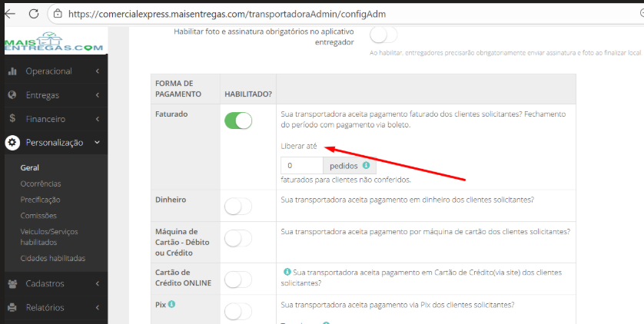The height and width of the screenshot is (324, 644).
Task: Enable Máquina de Cartão toggle
Action: (x=238, y=238)
